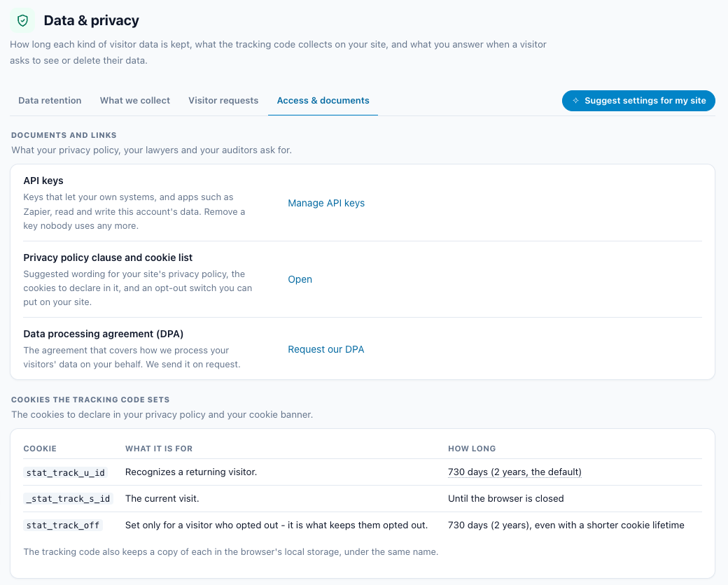Select the _stat_track_s_id cookie name

[x=69, y=499]
